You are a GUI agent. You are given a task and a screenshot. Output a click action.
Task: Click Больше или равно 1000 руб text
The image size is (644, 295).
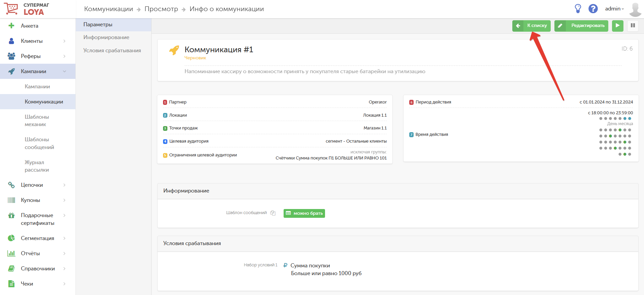[x=326, y=273]
